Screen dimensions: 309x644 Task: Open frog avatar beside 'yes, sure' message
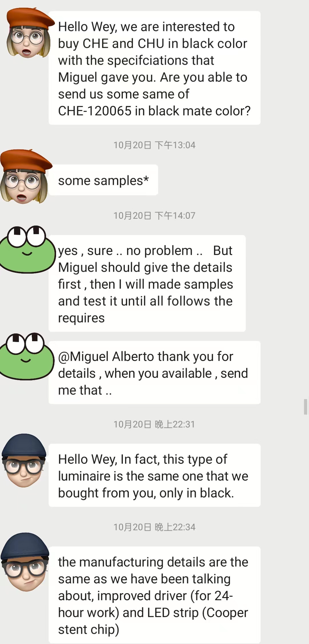(26, 250)
